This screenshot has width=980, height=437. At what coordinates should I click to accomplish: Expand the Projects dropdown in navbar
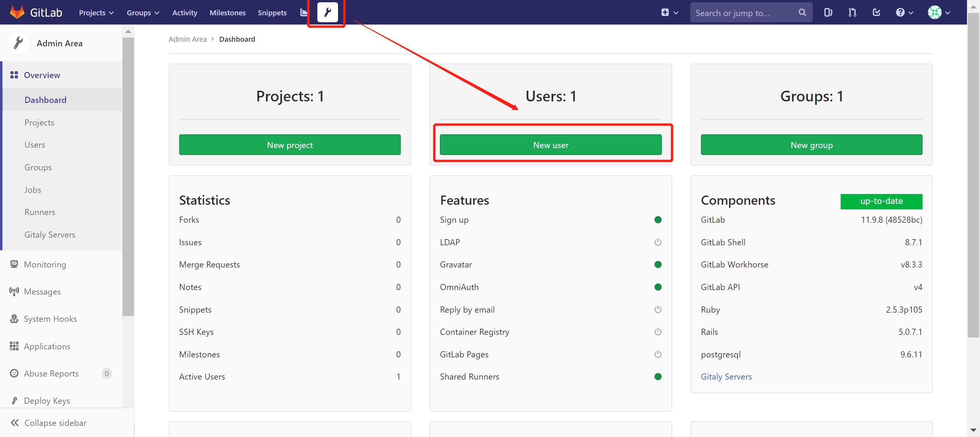(x=96, y=13)
